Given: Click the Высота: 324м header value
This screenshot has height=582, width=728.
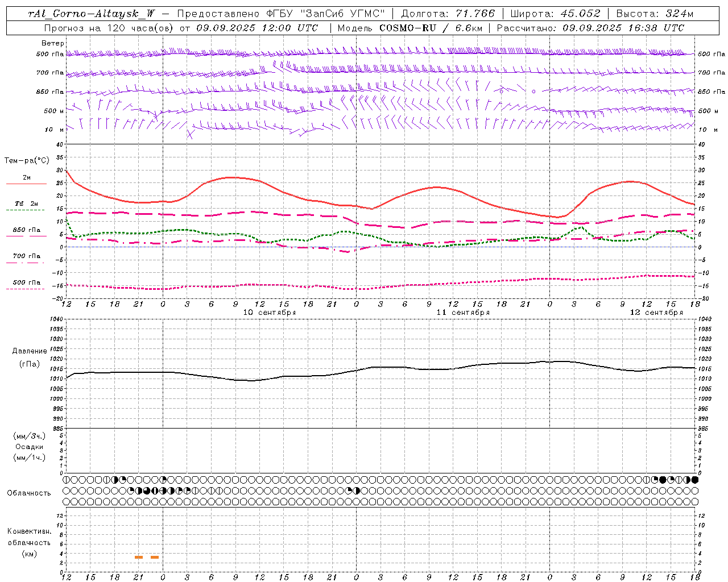Looking at the screenshot, I should (655, 14).
